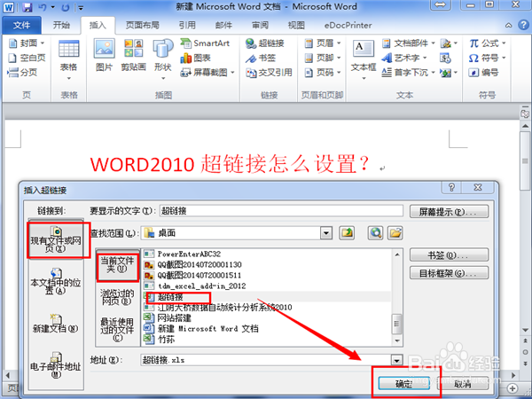Switch to 审阅 review tab
This screenshot has height=399, width=532.
260,25
